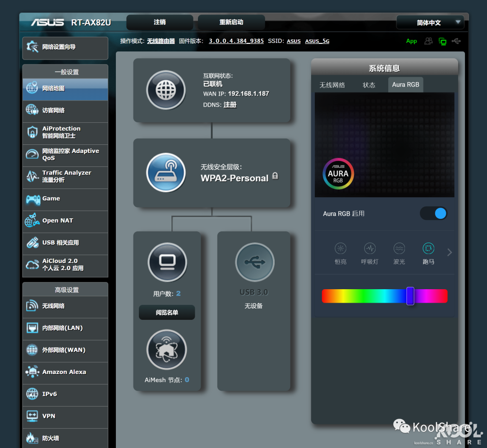Click the 内部网络(LAN) icon

tap(32, 328)
